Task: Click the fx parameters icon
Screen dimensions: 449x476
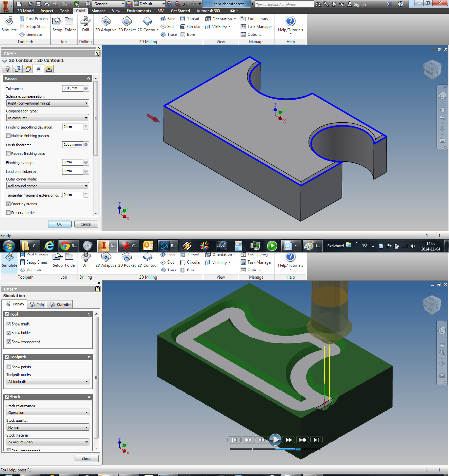Action: click(185, 4)
